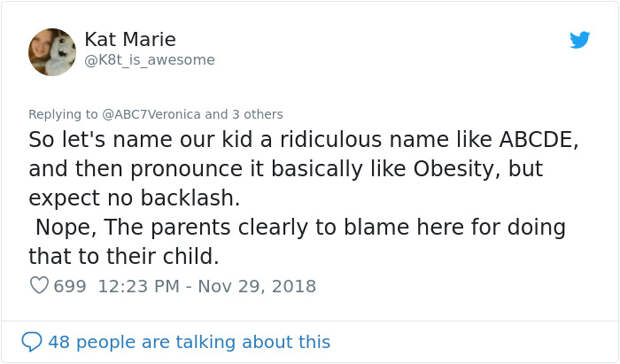This screenshot has width=620, height=364.
Task: Click the Kat Marie display name
Action: click(x=130, y=39)
